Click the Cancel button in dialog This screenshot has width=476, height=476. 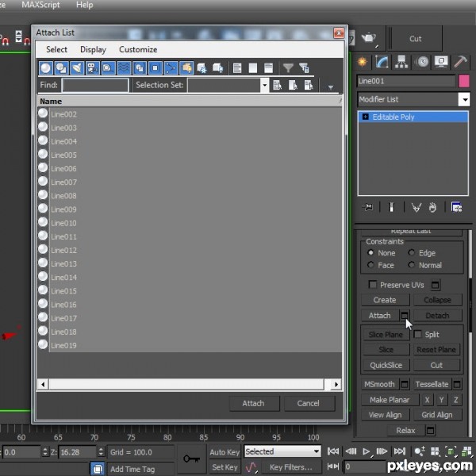click(309, 403)
